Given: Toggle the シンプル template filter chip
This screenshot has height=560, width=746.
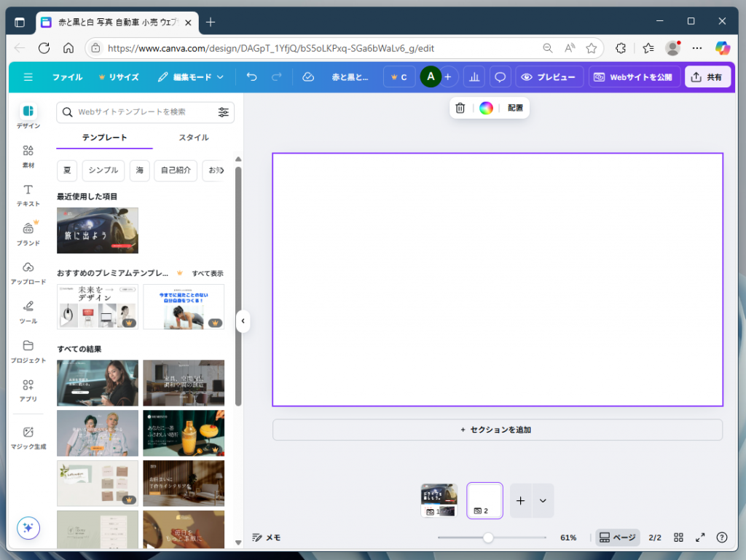Looking at the screenshot, I should click(103, 170).
